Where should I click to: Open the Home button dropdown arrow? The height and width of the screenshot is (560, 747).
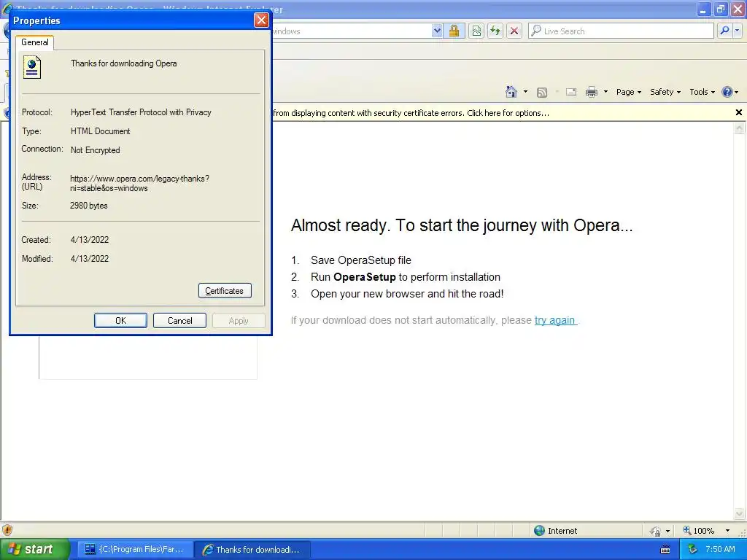(525, 92)
